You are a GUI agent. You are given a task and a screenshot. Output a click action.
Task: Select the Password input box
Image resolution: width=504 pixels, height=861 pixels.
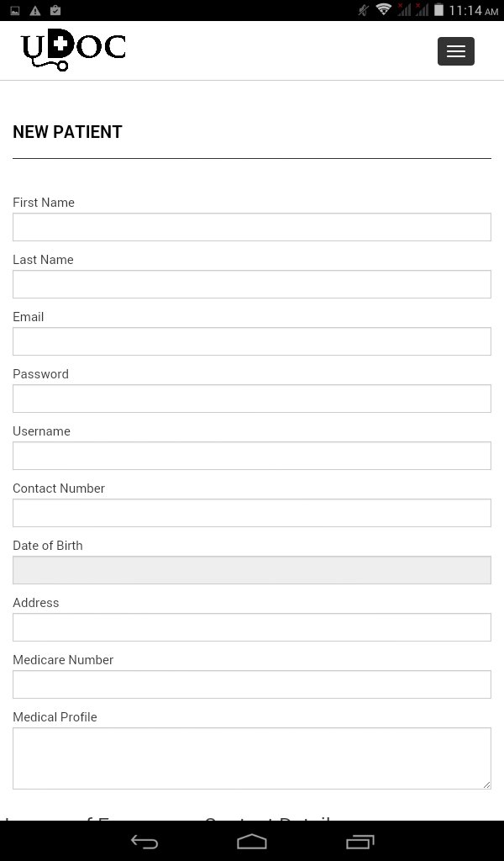click(252, 398)
